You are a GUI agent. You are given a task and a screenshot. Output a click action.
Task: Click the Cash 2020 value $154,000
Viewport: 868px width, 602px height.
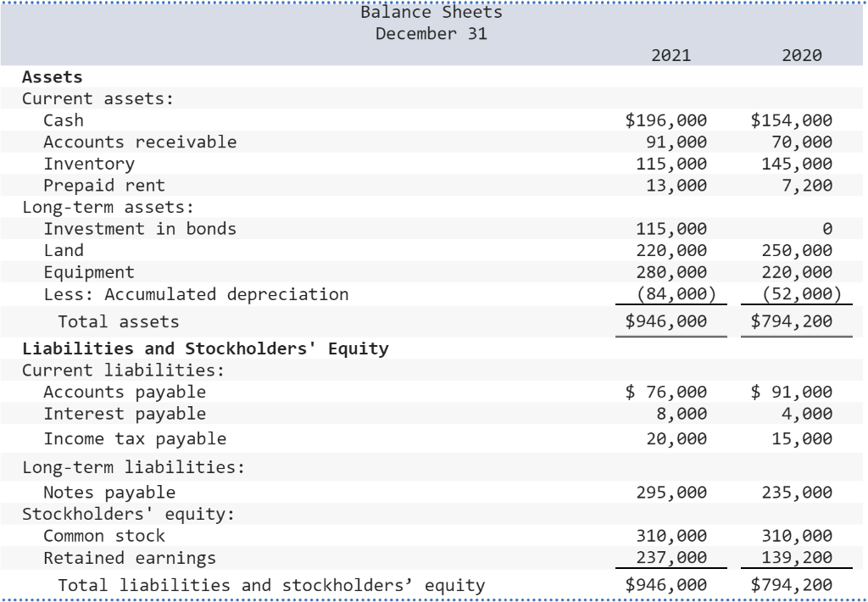click(792, 120)
